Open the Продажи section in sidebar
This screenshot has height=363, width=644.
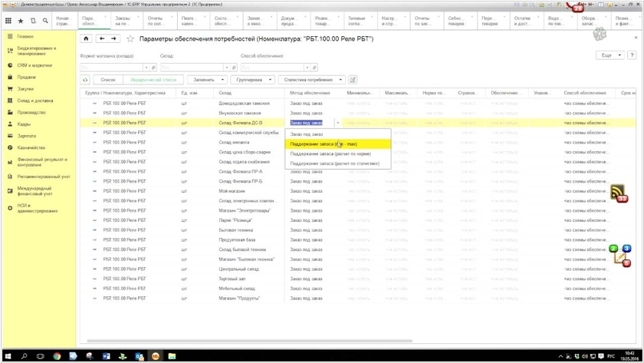coord(27,77)
